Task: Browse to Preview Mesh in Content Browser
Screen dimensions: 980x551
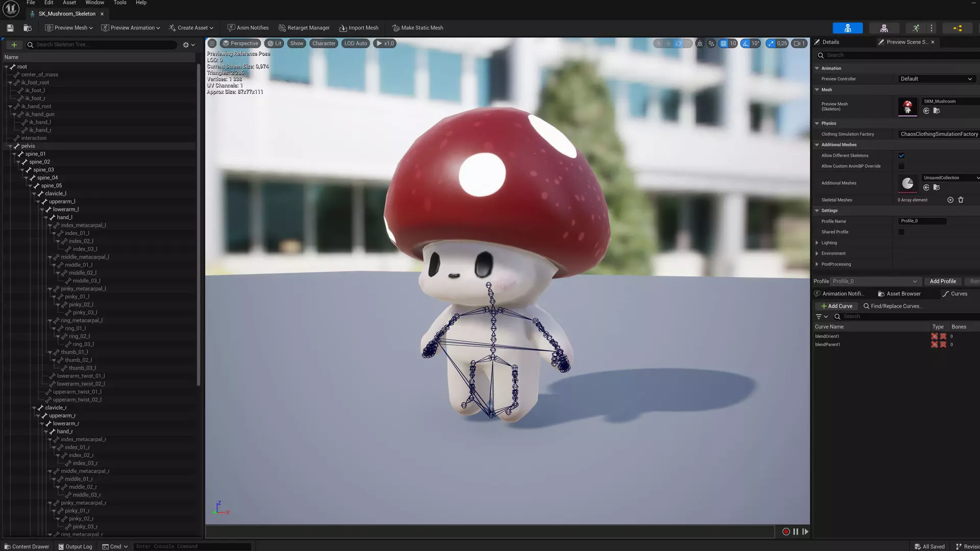Action: coord(937,111)
